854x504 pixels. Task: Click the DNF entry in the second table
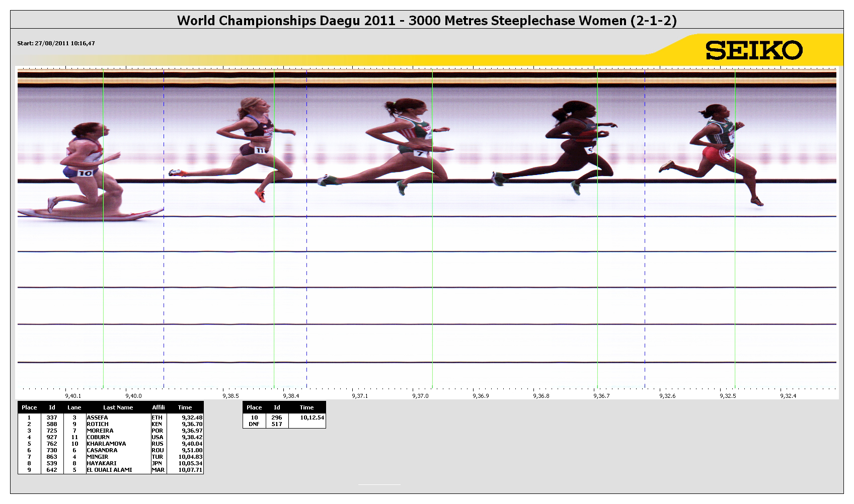pyautogui.click(x=254, y=424)
